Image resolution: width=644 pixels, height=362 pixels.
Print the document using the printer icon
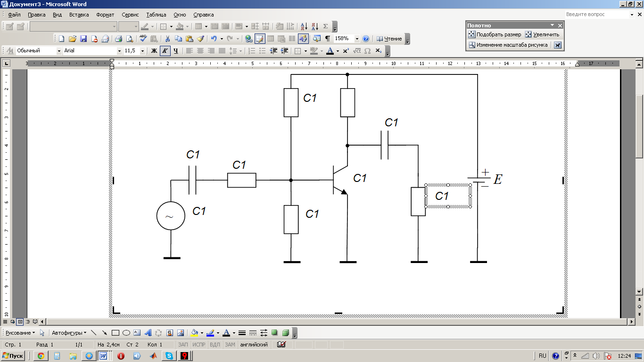119,39
